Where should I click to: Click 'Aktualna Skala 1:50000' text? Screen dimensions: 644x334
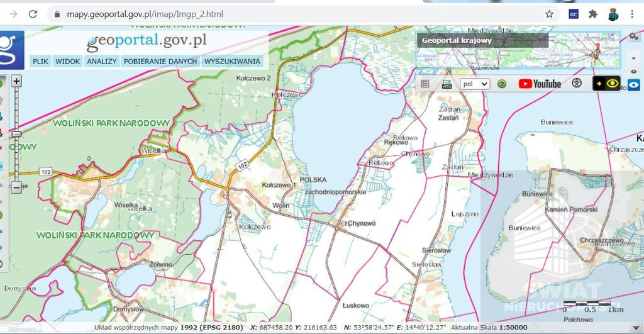pos(489,328)
